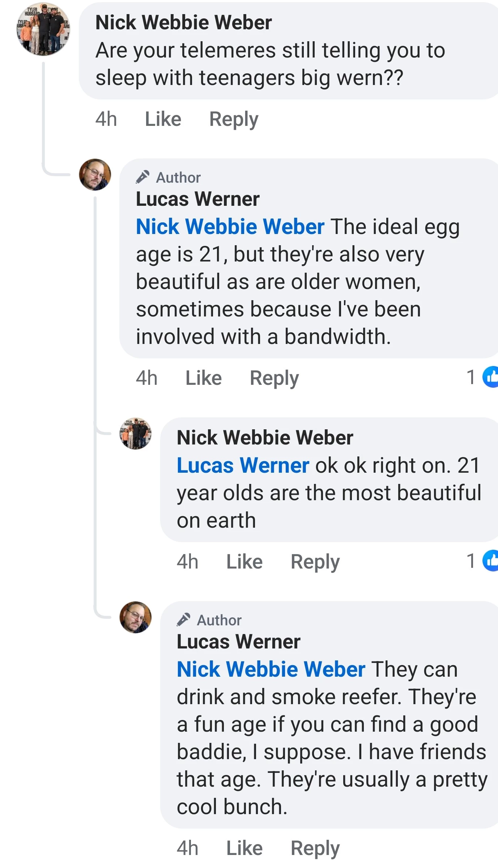Click Author pencil icon on first Lucas reply

(142, 177)
